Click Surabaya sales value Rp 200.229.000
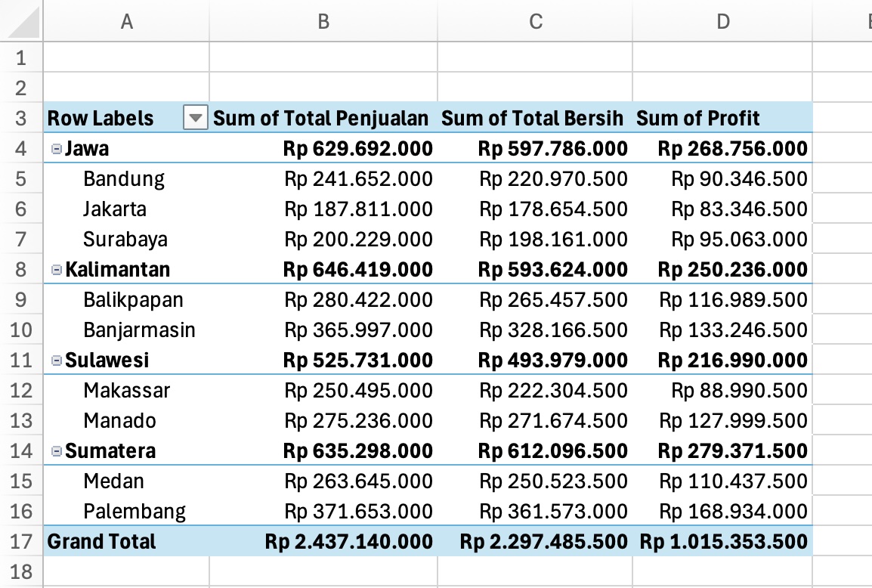 pos(359,240)
